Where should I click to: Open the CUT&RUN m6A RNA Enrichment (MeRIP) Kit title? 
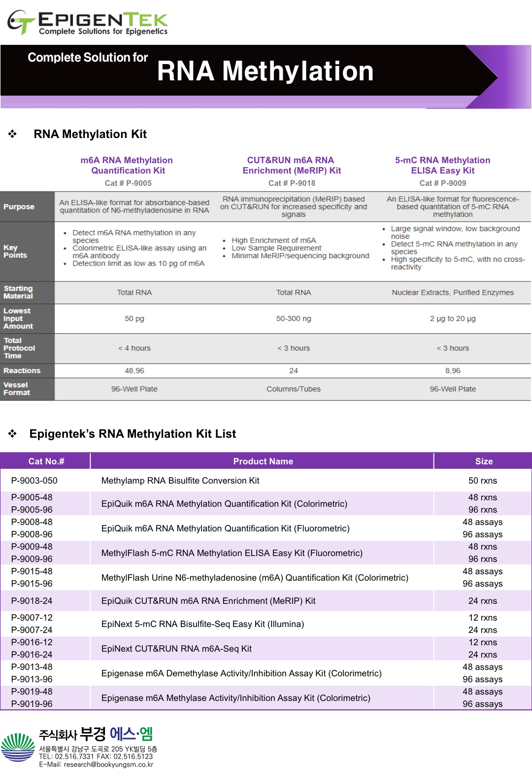[291, 165]
